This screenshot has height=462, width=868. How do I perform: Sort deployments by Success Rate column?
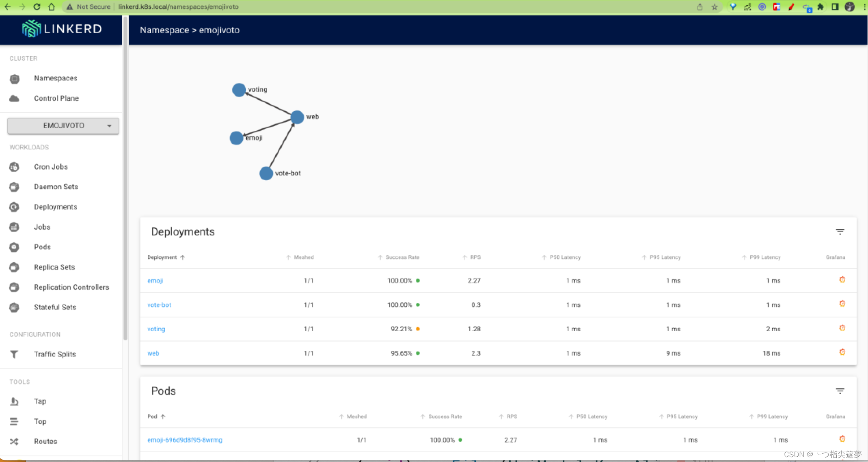point(402,257)
